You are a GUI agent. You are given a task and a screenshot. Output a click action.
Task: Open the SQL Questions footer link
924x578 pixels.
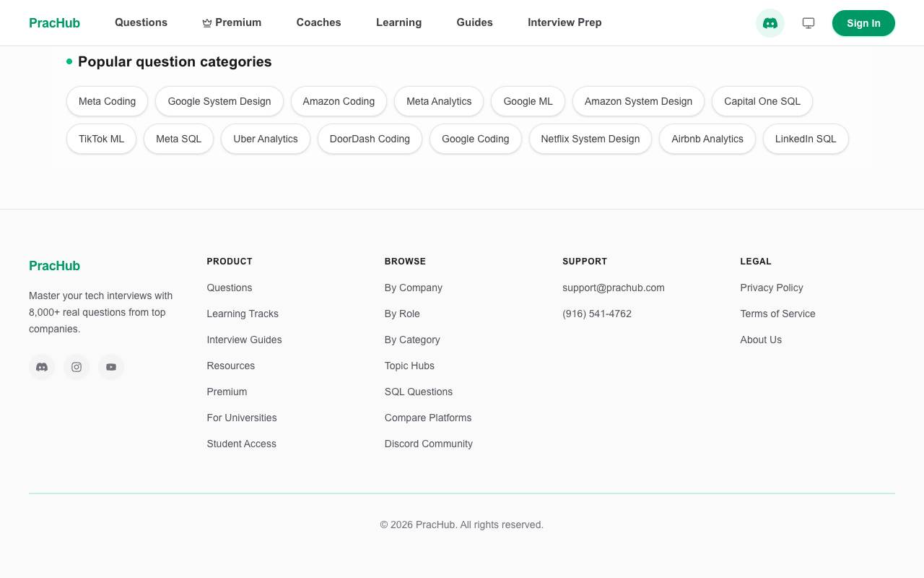(x=419, y=392)
